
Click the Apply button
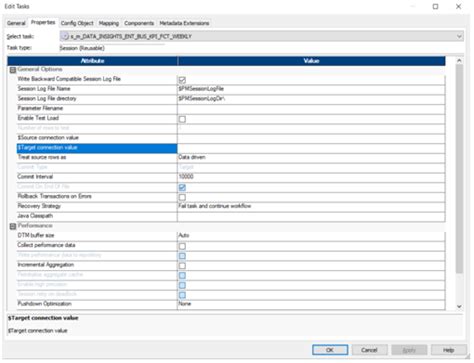(x=409, y=350)
